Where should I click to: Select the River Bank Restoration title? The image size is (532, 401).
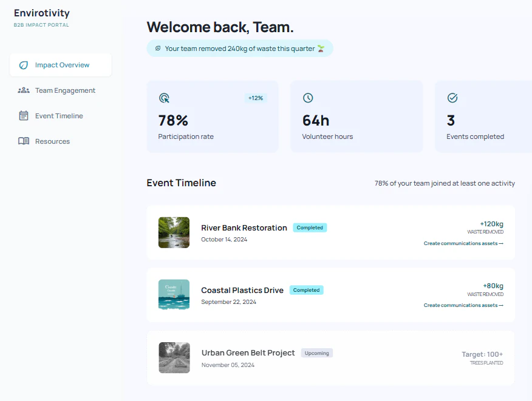coord(244,227)
